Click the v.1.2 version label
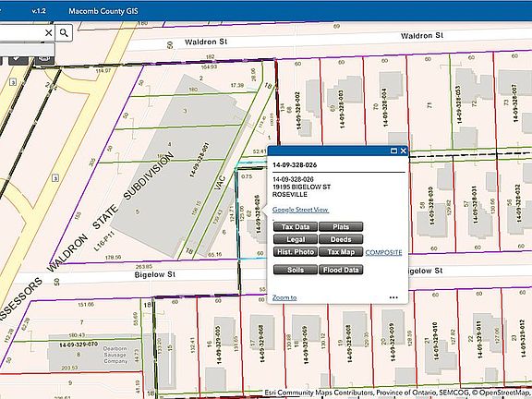 click(x=39, y=11)
